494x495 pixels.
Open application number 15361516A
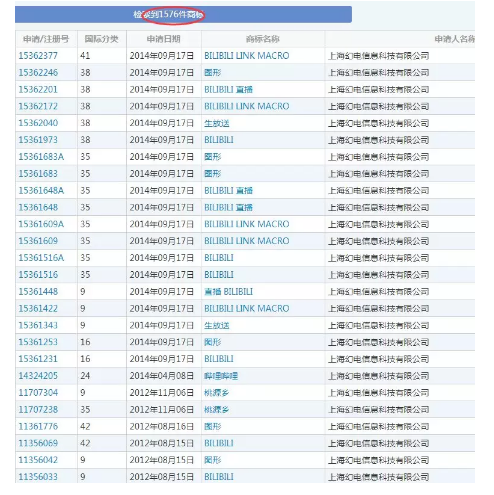coord(41,258)
